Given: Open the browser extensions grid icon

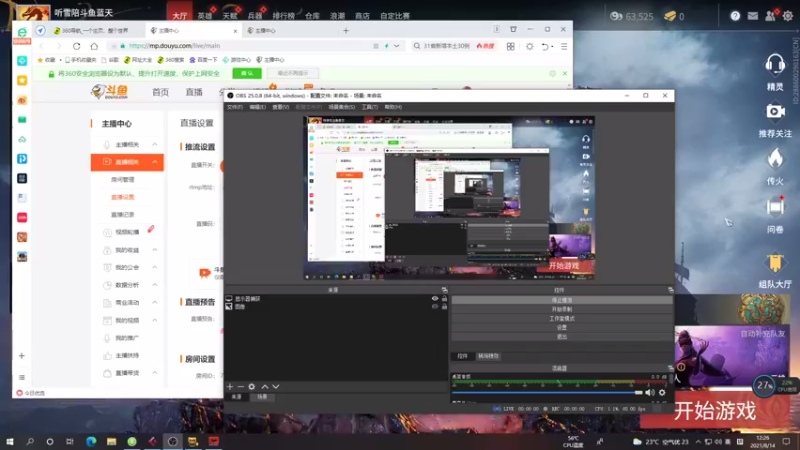Looking at the screenshot, I should pos(510,46).
